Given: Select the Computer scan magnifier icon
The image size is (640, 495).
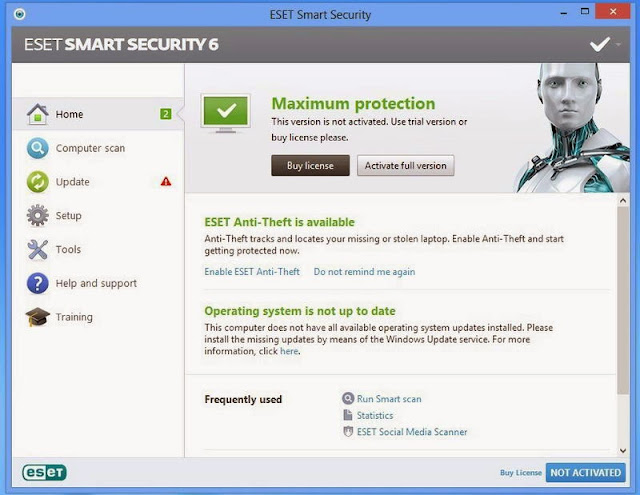Looking at the screenshot, I should click(x=38, y=148).
